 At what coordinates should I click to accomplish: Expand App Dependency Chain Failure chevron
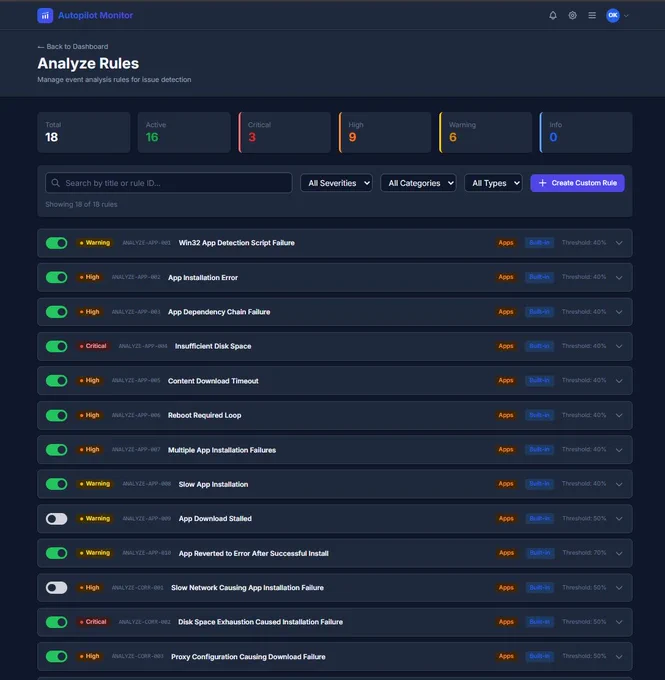point(619,312)
